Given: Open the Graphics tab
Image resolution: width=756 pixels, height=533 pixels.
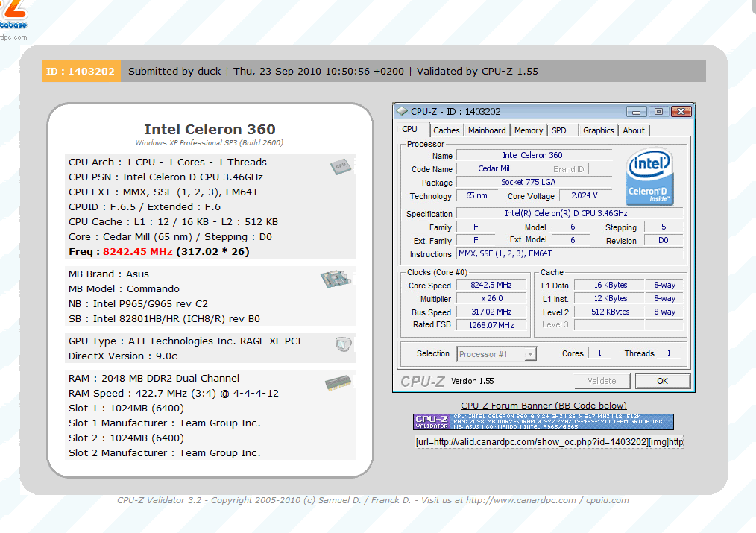Looking at the screenshot, I should click(x=599, y=130).
